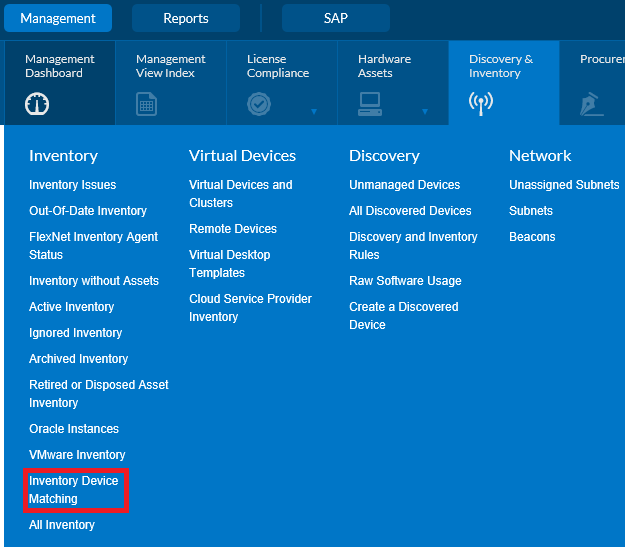Viewport: 625px width, 547px height.
Task: Open VMware Inventory
Action: point(77,455)
